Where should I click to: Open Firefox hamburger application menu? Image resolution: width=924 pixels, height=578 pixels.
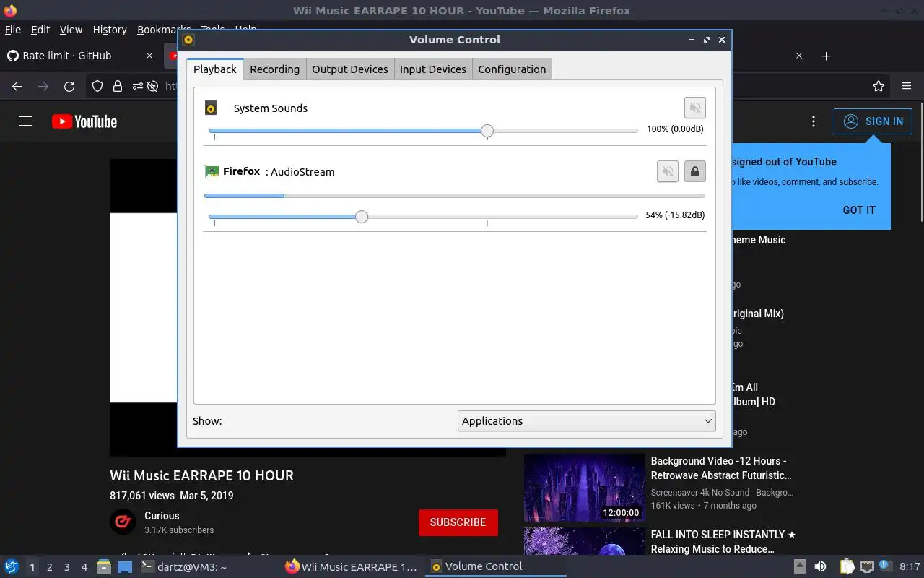(x=907, y=86)
